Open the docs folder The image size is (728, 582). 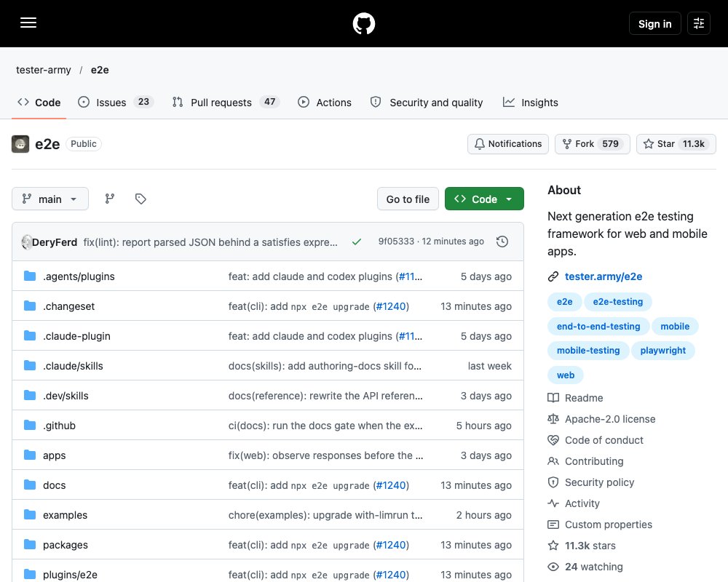(55, 485)
